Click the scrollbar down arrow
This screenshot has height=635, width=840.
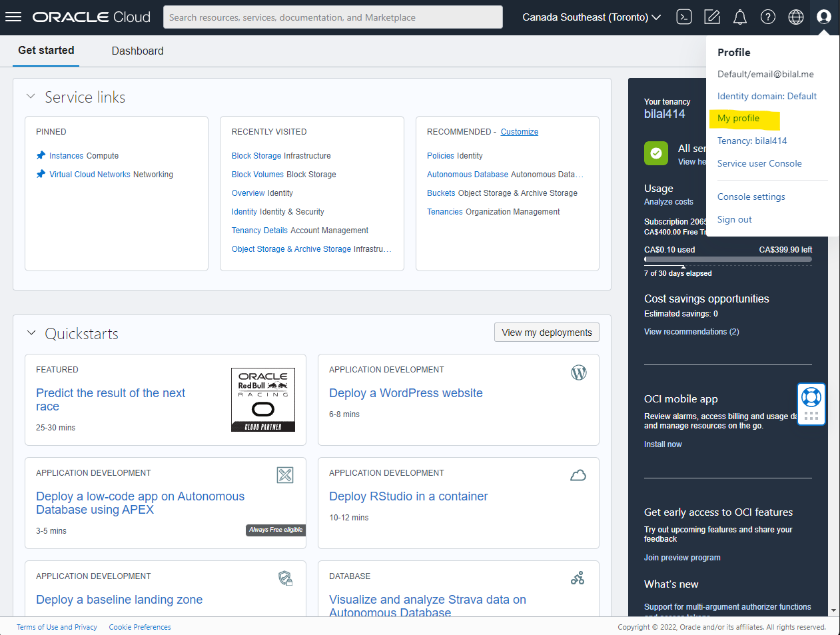[x=833, y=610]
